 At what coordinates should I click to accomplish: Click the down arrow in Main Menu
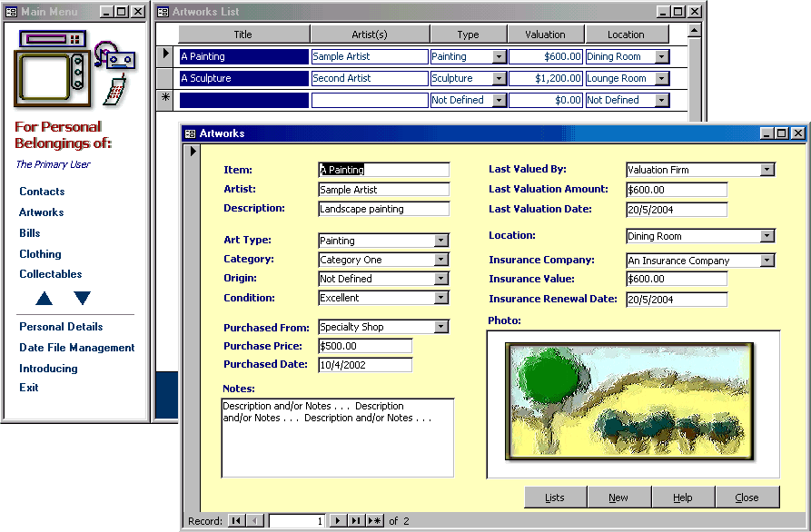[x=82, y=298]
